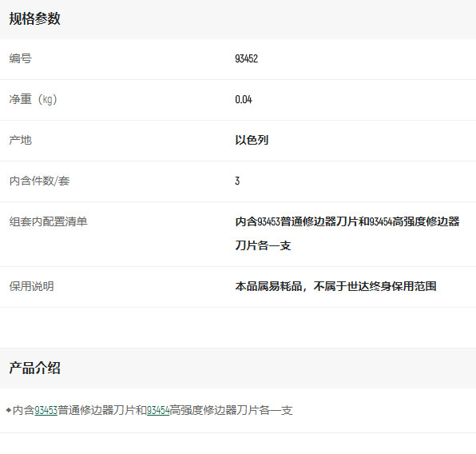The image size is (476, 454).
Task: Select the product number 93452 value
Action: click(x=246, y=58)
